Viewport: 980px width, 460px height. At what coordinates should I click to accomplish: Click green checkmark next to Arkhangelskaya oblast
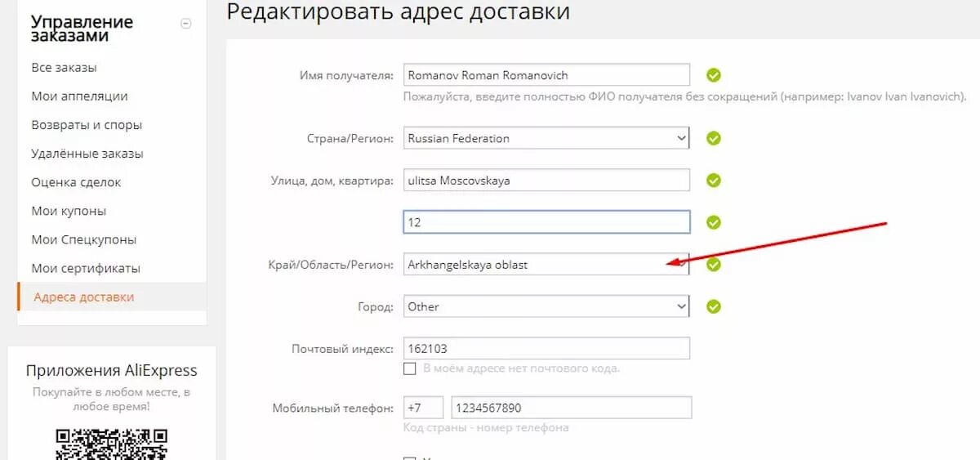click(714, 264)
